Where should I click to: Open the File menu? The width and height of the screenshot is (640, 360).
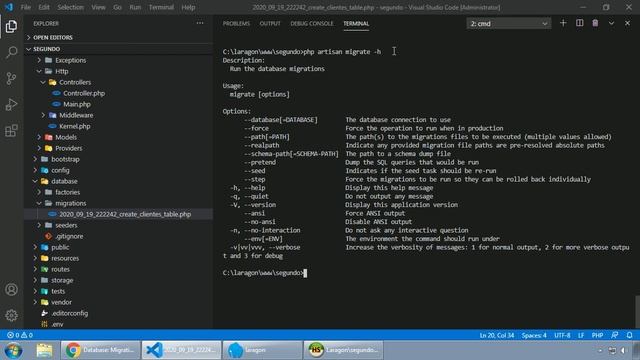pyautogui.click(x=26, y=7)
